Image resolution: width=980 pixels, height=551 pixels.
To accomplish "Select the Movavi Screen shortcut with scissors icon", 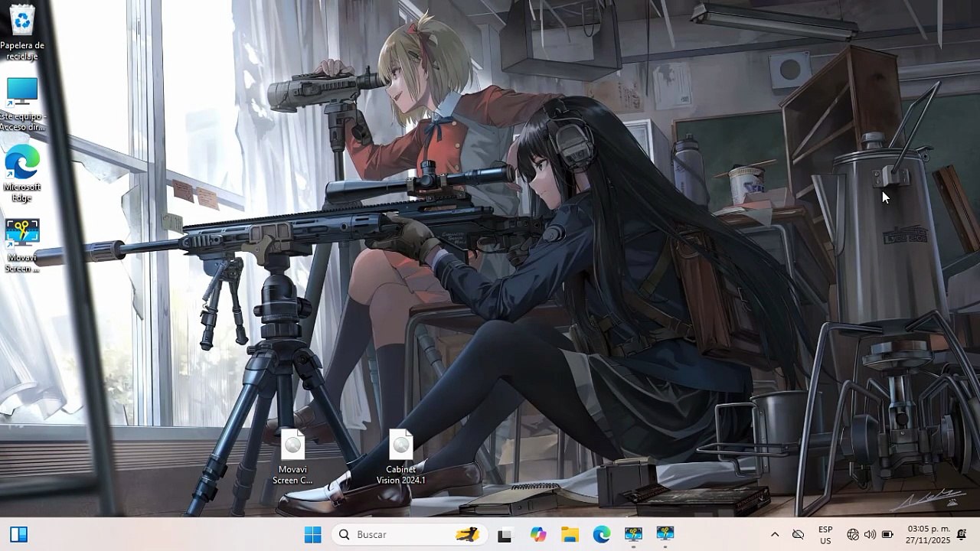I will point(22,246).
